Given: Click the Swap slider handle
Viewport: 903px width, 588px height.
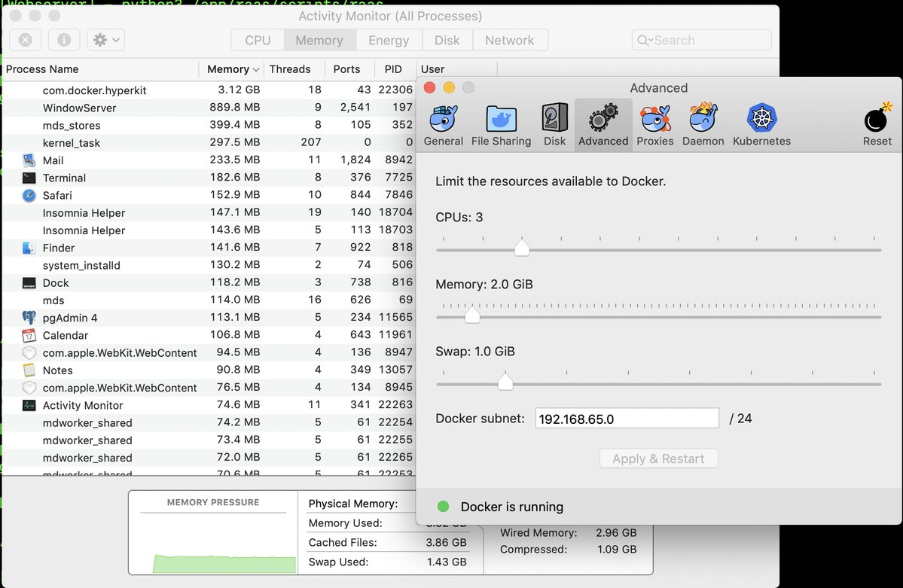Looking at the screenshot, I should [x=505, y=381].
